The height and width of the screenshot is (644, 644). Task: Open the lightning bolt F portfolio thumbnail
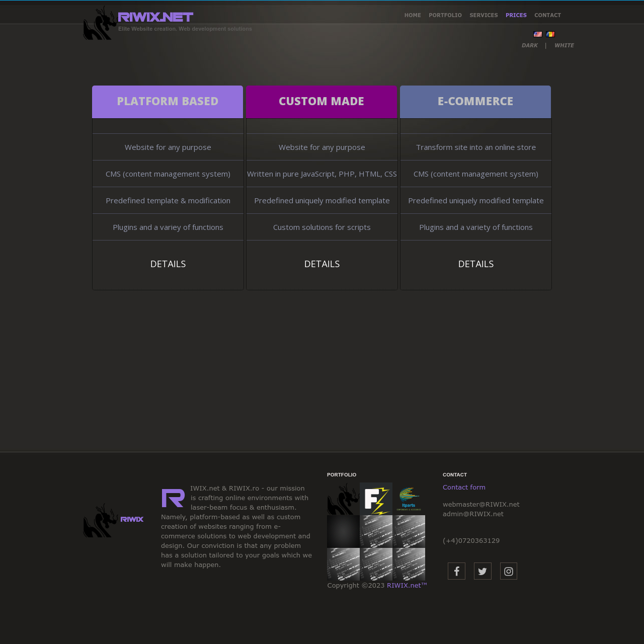coord(376,499)
